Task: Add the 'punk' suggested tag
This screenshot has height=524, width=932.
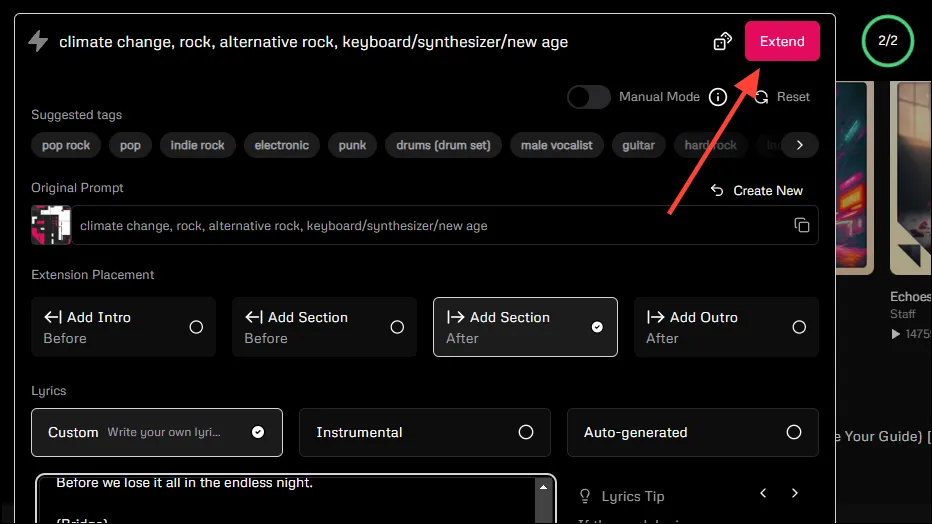Action: click(352, 145)
